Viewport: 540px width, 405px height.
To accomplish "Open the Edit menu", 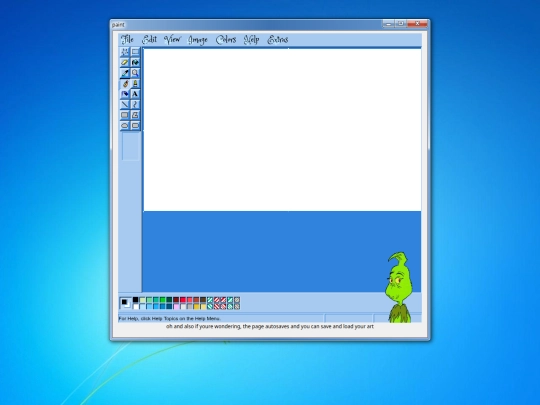I will pos(149,40).
